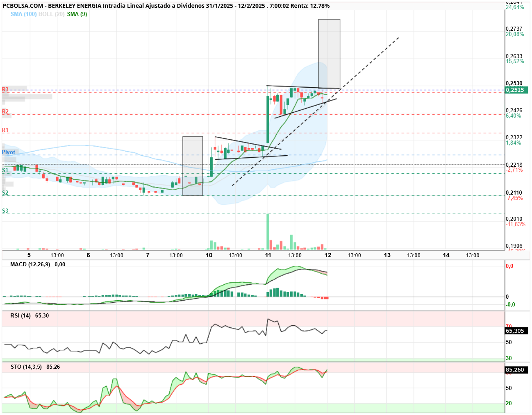Image resolution: width=532 pixels, height=415 pixels.
Task: Click the tallest green volume bar
Action: tap(268, 231)
